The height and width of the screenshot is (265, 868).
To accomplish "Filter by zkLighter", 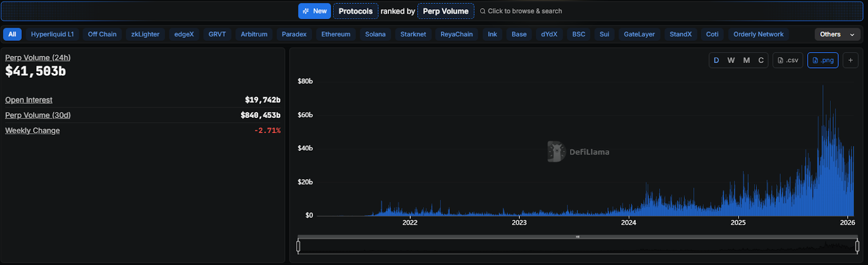I will [x=145, y=34].
